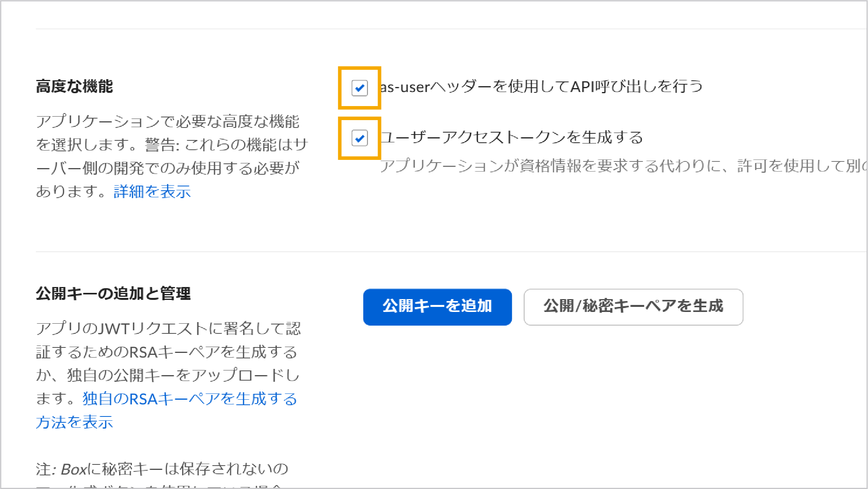Click the 警告: warning text in the description
The image size is (868, 489).
[162, 145]
